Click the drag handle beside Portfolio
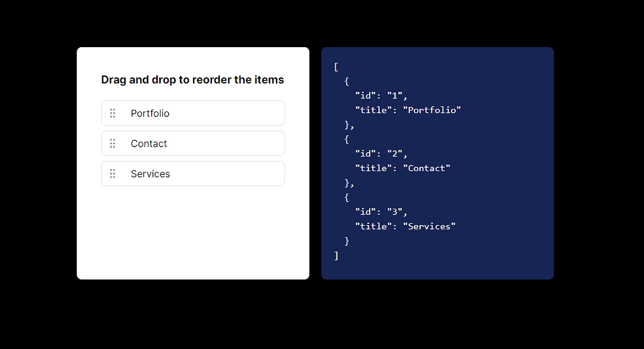 [113, 113]
